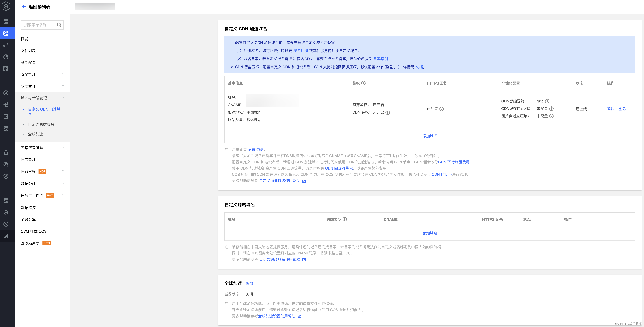Click the info icon beside 已配置 HTTPS status

tap(442, 109)
